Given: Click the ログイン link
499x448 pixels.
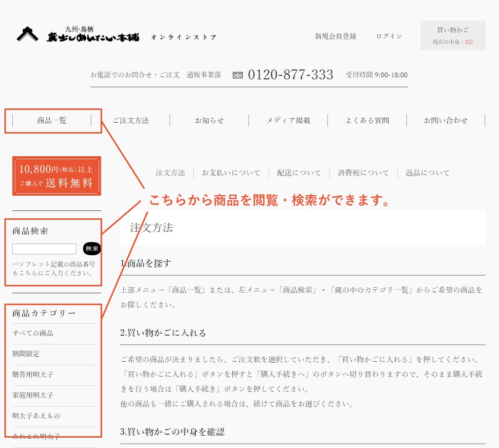Looking at the screenshot, I should [389, 36].
